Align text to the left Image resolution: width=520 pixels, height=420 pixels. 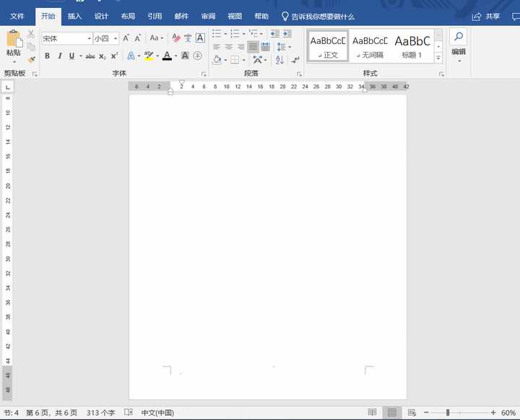[x=217, y=47]
